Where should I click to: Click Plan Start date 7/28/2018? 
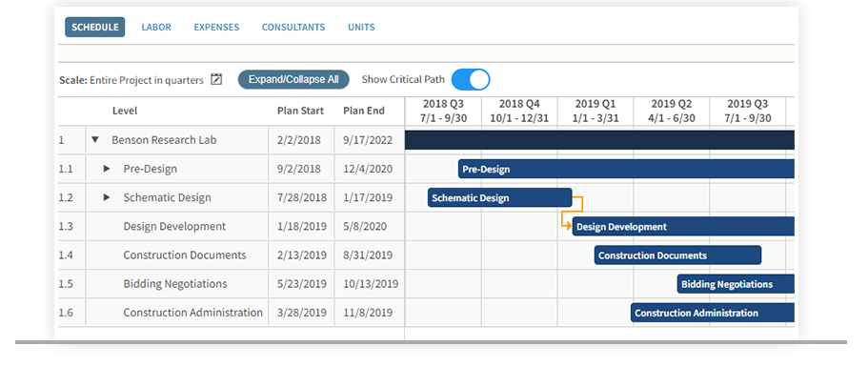point(302,197)
